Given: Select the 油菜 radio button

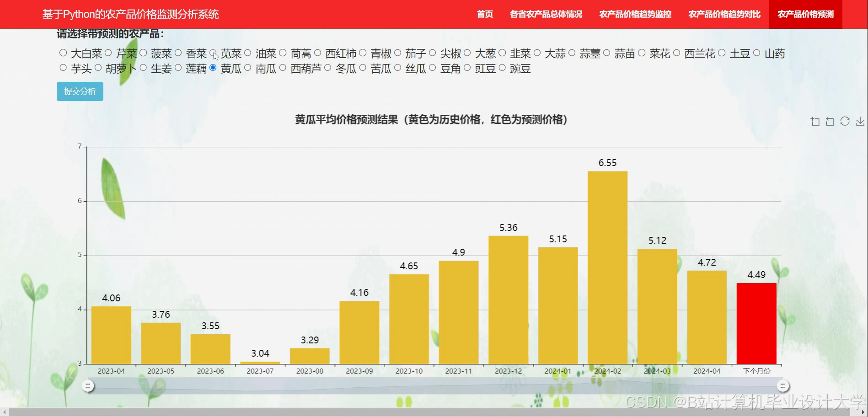Looking at the screenshot, I should pos(248,53).
